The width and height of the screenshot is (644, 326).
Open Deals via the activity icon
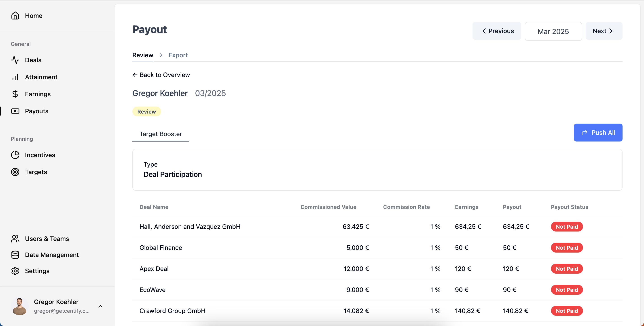(x=15, y=60)
